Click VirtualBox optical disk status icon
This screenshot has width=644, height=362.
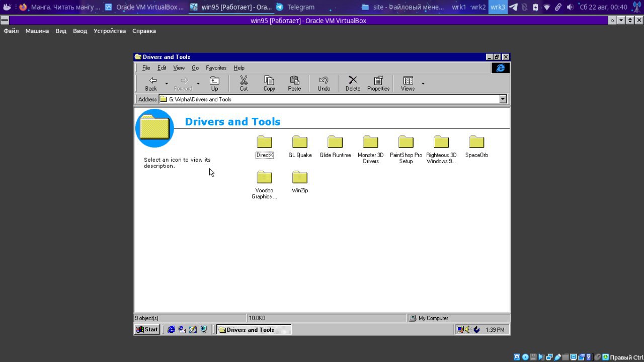click(525, 357)
